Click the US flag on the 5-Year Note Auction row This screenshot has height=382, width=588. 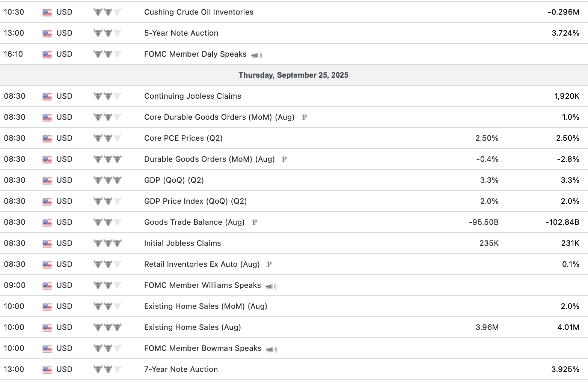point(47,33)
